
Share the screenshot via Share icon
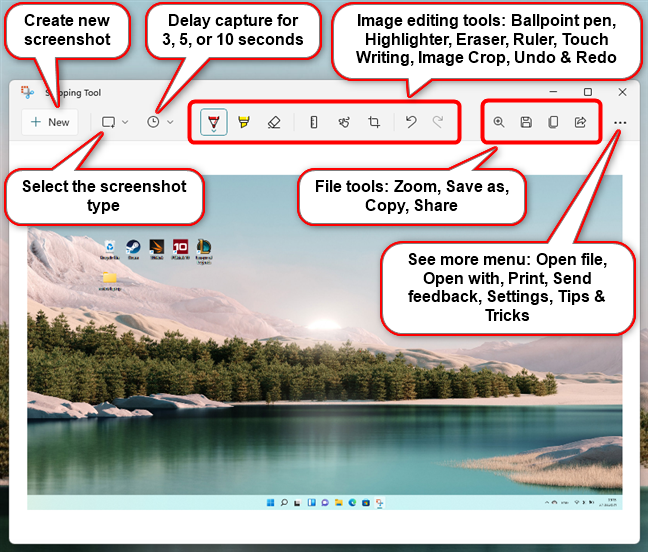click(x=580, y=122)
